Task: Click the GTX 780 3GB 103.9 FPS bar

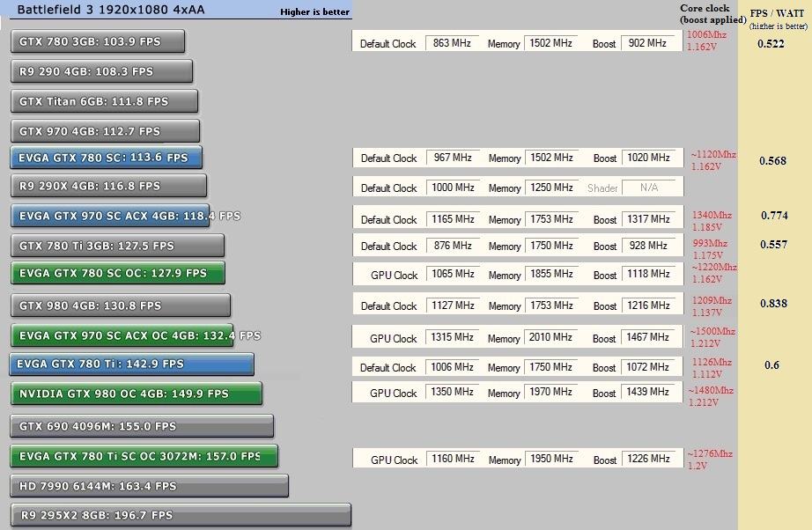Action: tap(98, 41)
